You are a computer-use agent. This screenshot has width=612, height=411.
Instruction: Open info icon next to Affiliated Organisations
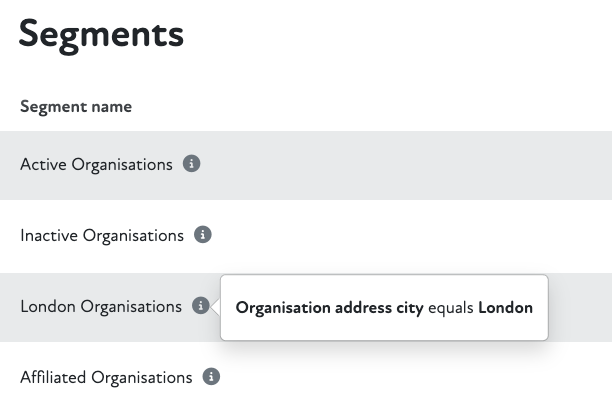click(x=210, y=377)
